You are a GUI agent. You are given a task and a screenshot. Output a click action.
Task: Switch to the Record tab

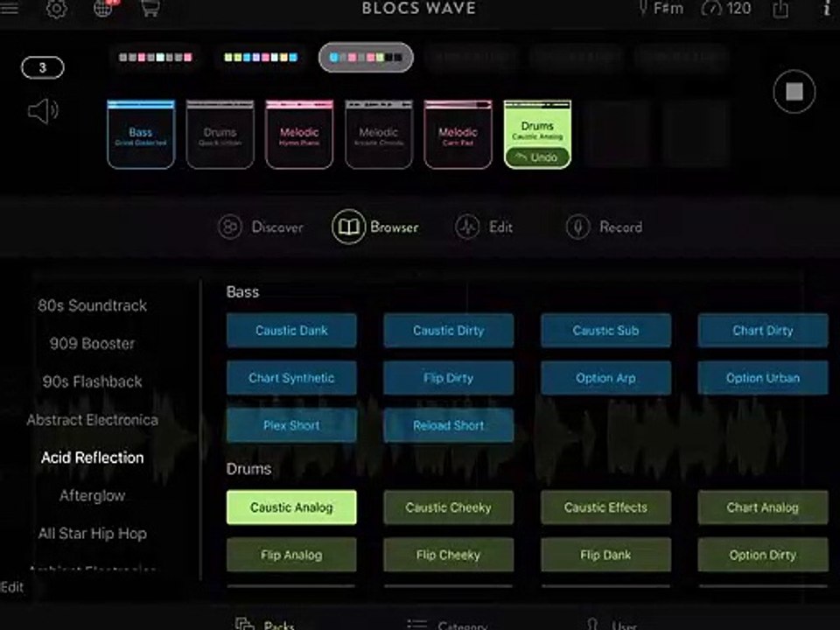pyautogui.click(x=605, y=227)
